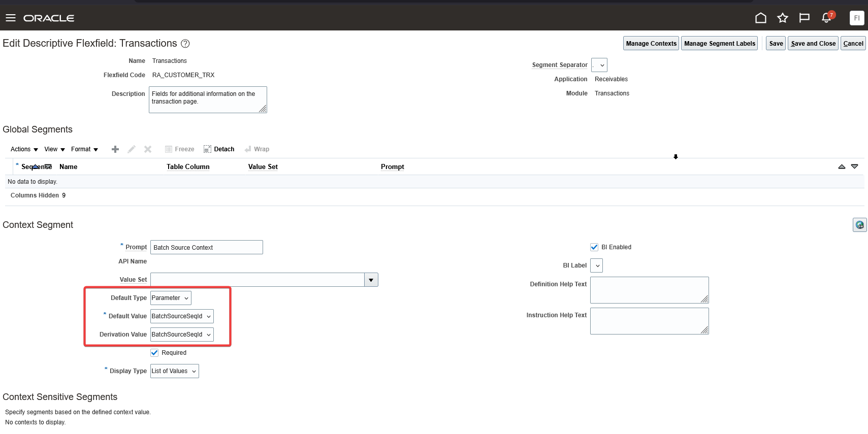
Task: Click the help icon beside page title
Action: pyautogui.click(x=185, y=44)
